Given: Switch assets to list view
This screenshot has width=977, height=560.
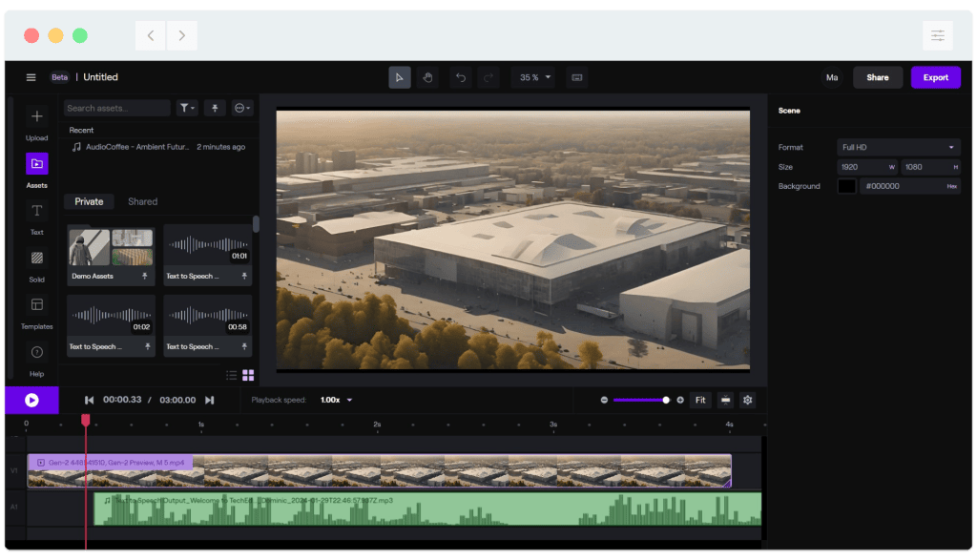Looking at the screenshot, I should [x=230, y=375].
